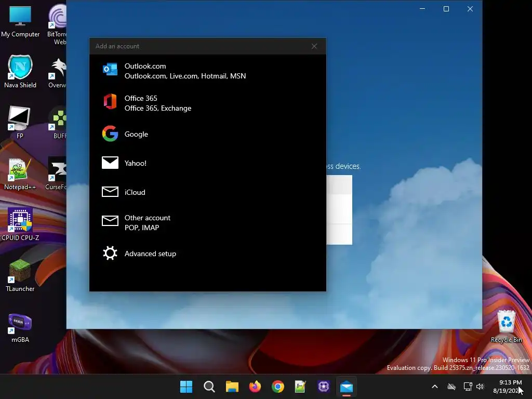This screenshot has height=399, width=532.
Task: Select the Office 365 logo icon
Action: [x=110, y=101]
